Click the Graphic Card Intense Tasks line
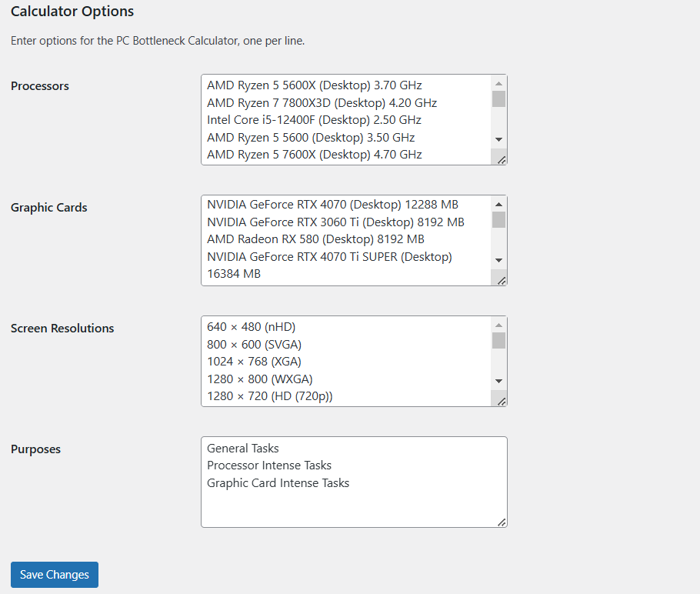700x594 pixels. (x=278, y=483)
